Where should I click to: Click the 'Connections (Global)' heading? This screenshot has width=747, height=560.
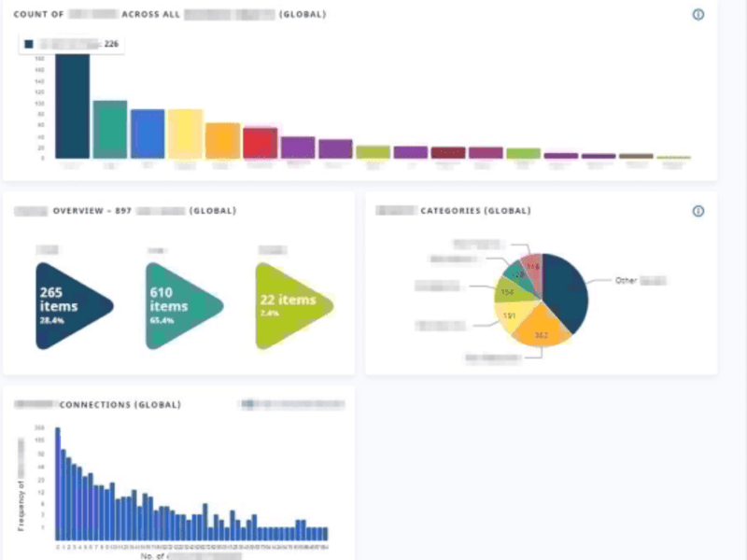coord(120,405)
